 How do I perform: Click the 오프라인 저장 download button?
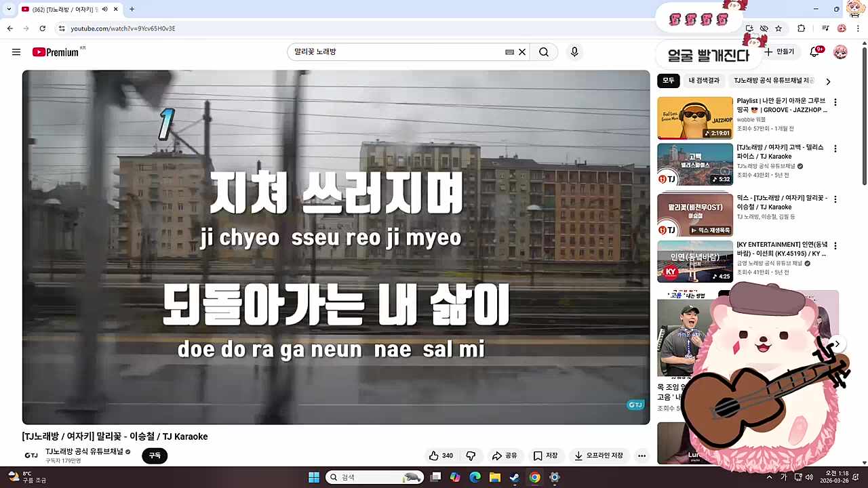pyautogui.click(x=599, y=455)
